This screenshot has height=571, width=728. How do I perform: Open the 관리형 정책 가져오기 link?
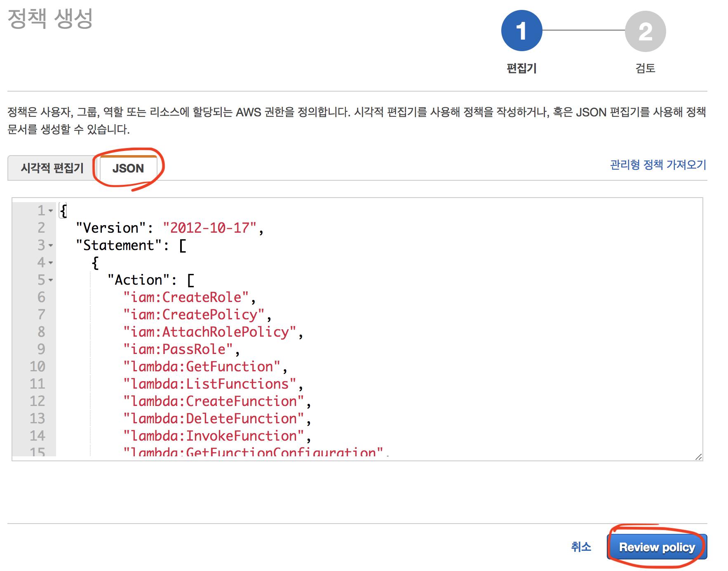coord(658,165)
